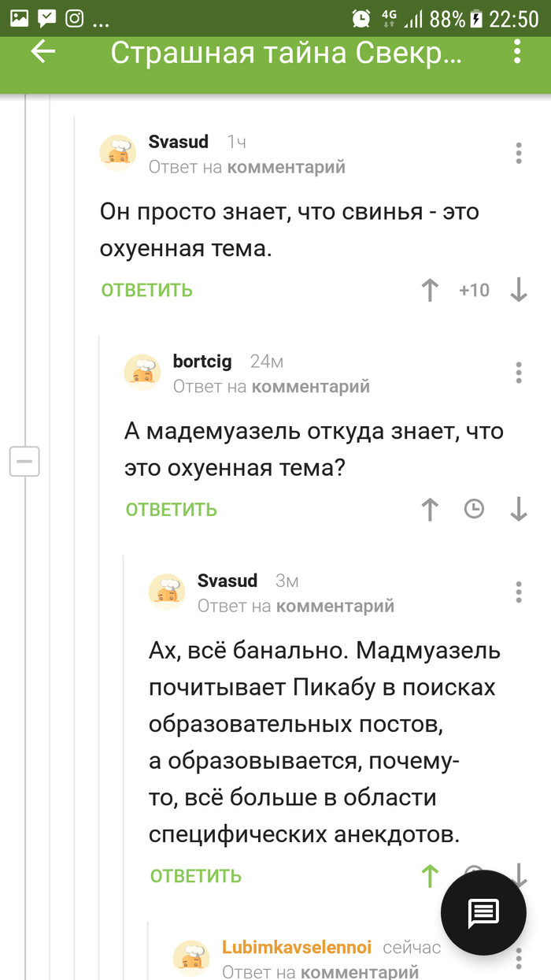Open options menu for Svasud's first comment
This screenshot has width=551, height=980.
(x=519, y=153)
